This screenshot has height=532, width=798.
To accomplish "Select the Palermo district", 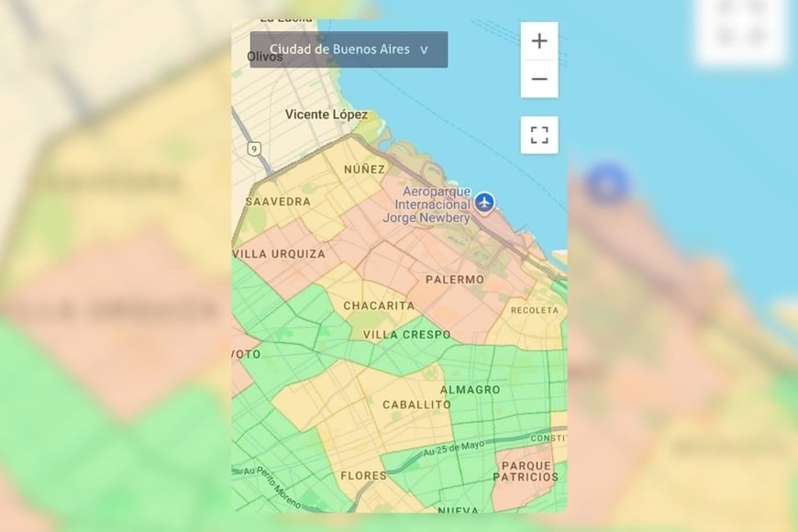I will pos(456,277).
